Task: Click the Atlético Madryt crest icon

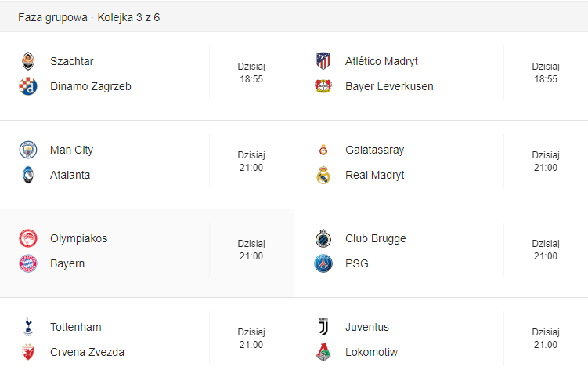Action: tap(323, 61)
